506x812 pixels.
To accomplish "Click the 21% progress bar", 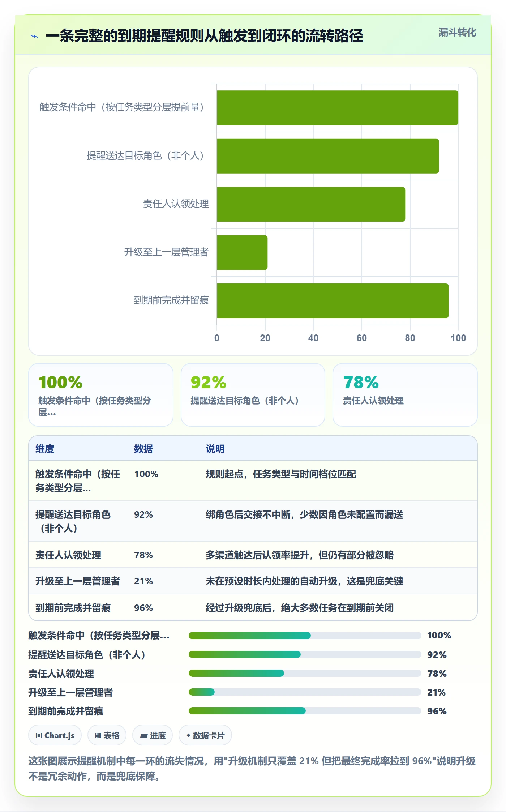I will pyautogui.click(x=305, y=692).
